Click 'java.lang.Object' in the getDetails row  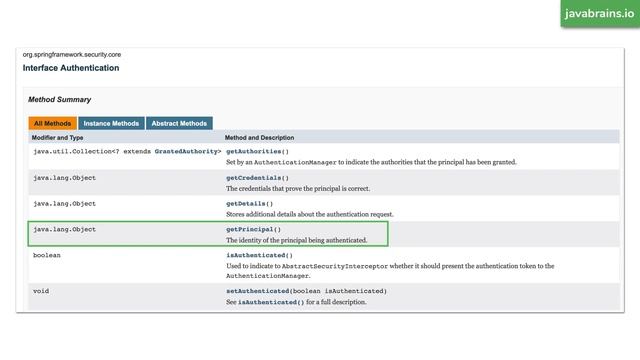[x=64, y=204]
